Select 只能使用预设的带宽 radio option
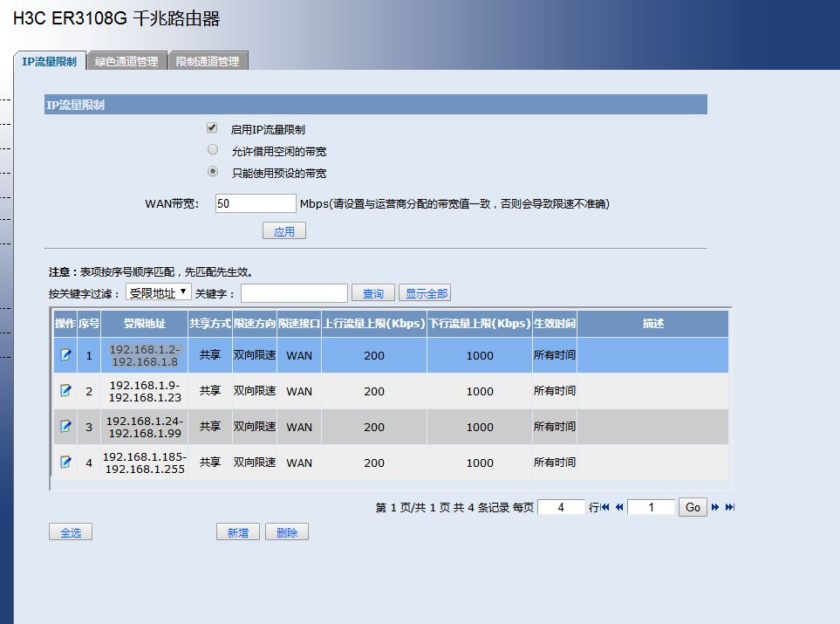The width and height of the screenshot is (840, 624). 213,172
